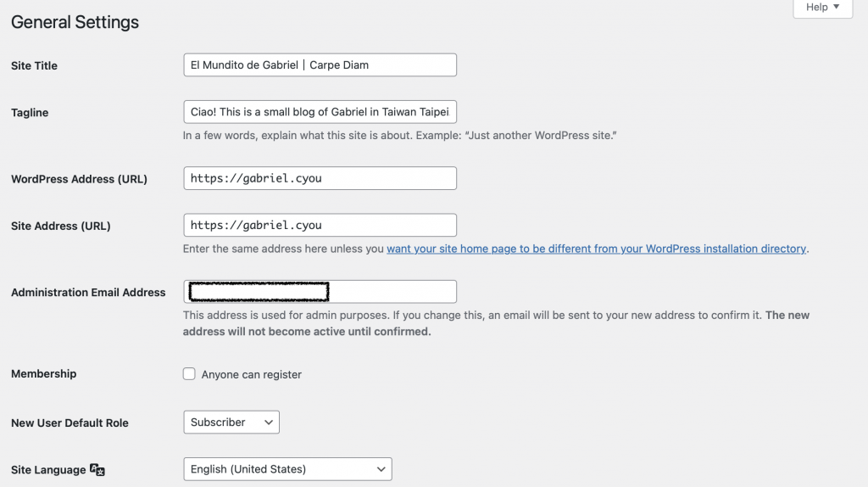This screenshot has height=487, width=868.
Task: Click the translation icon beside Site Language
Action: [x=97, y=470]
